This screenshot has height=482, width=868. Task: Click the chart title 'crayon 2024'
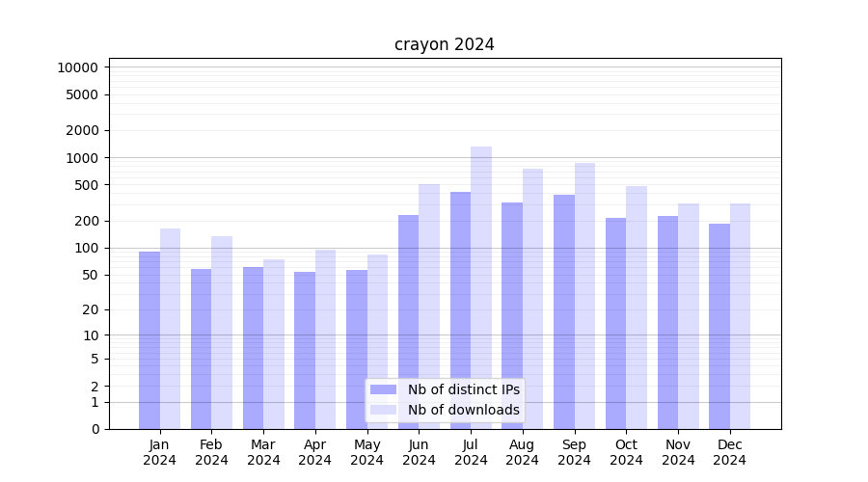445,44
